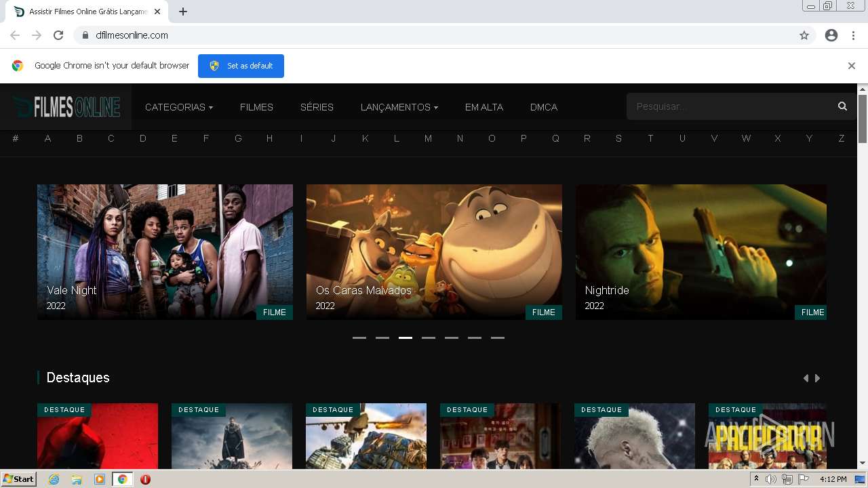868x488 pixels.
Task: Click the site search magnifier icon
Action: (x=842, y=106)
